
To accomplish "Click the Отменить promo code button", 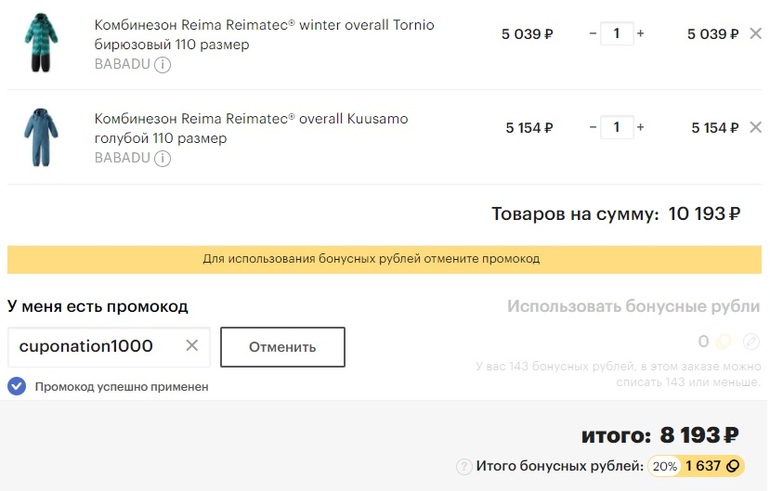I will 282,347.
